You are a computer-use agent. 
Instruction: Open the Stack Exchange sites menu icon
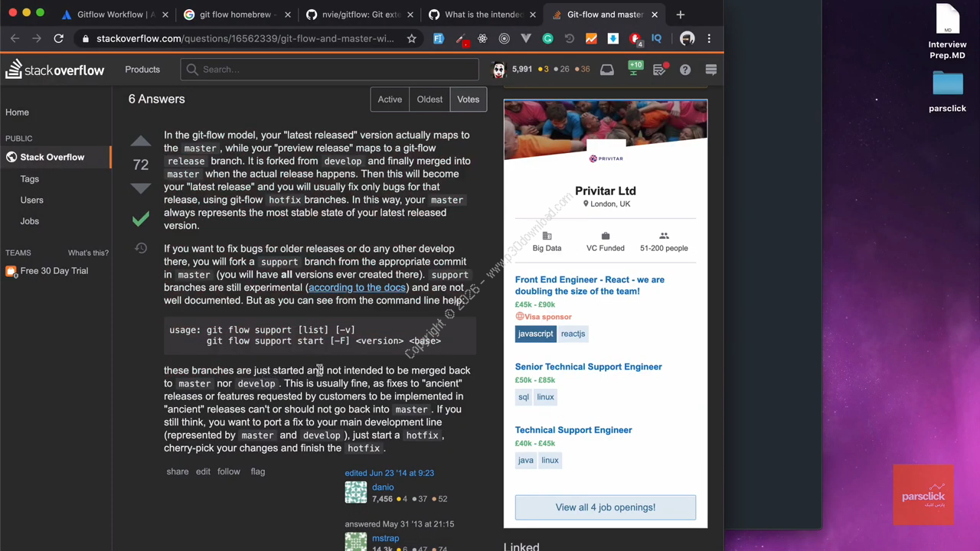[x=710, y=70]
